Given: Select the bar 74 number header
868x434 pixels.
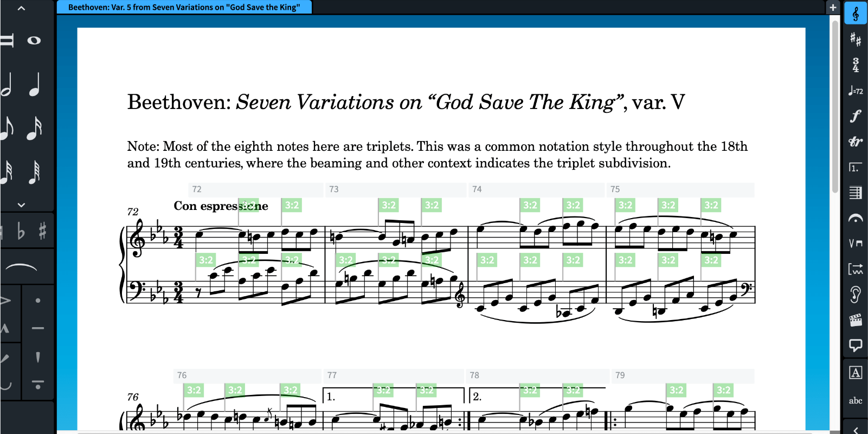Looking at the screenshot, I should [x=537, y=189].
